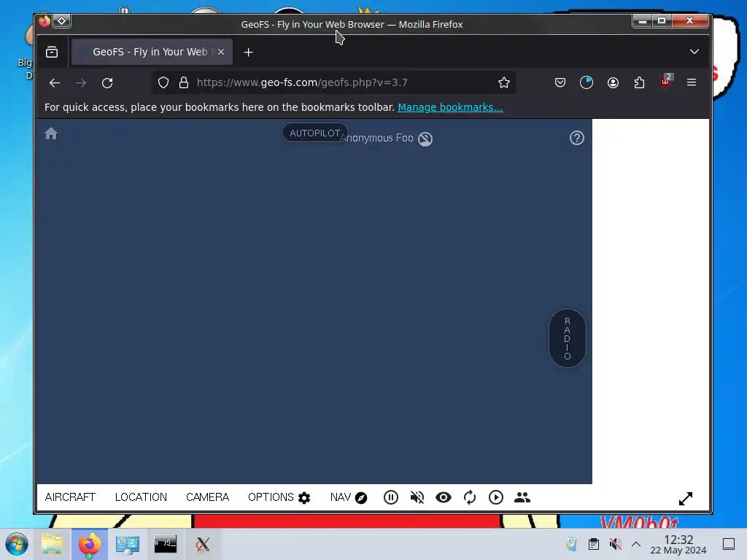Pause the flight simulation
Viewport: 747px width, 560px height.
391,497
